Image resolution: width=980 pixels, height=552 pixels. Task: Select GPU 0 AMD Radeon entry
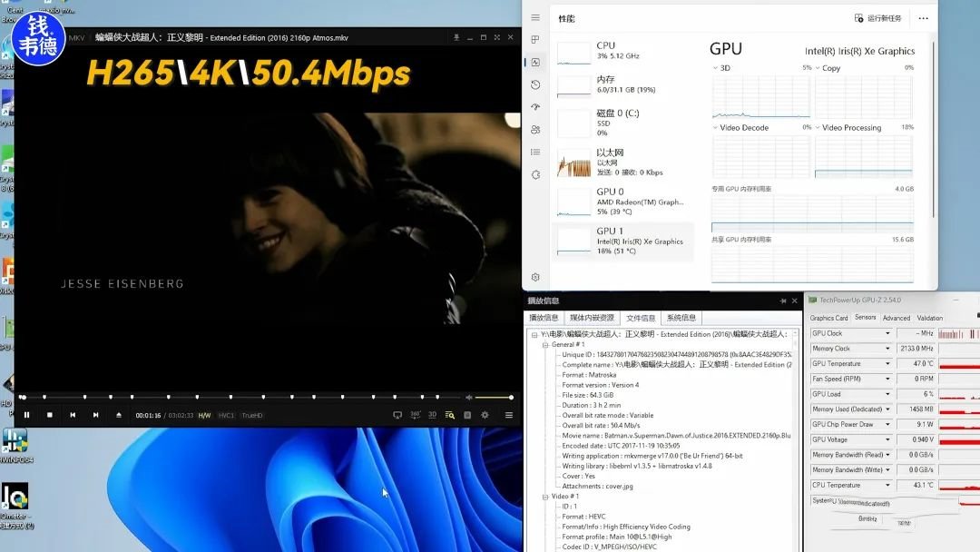click(623, 202)
